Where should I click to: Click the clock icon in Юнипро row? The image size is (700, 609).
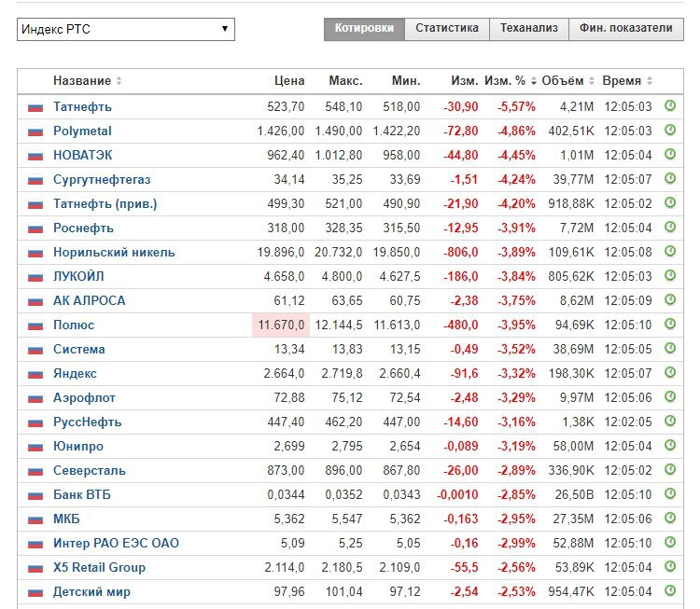pyautogui.click(x=670, y=445)
